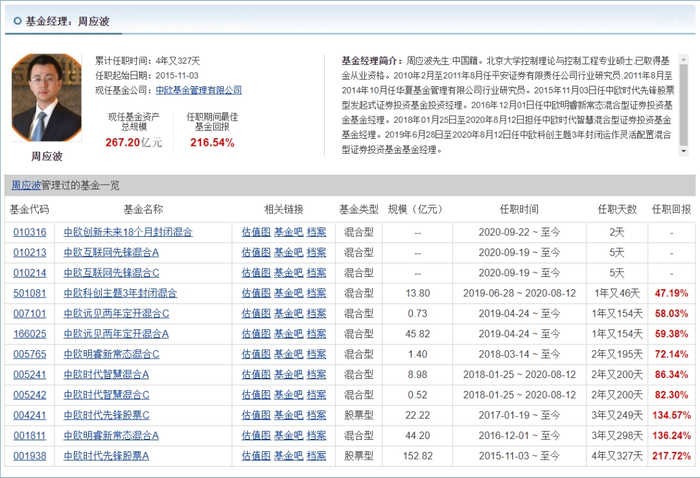Open 估值图 for 中欧明睿新常态混合C
Viewport: 700px width, 478px height.
click(255, 354)
